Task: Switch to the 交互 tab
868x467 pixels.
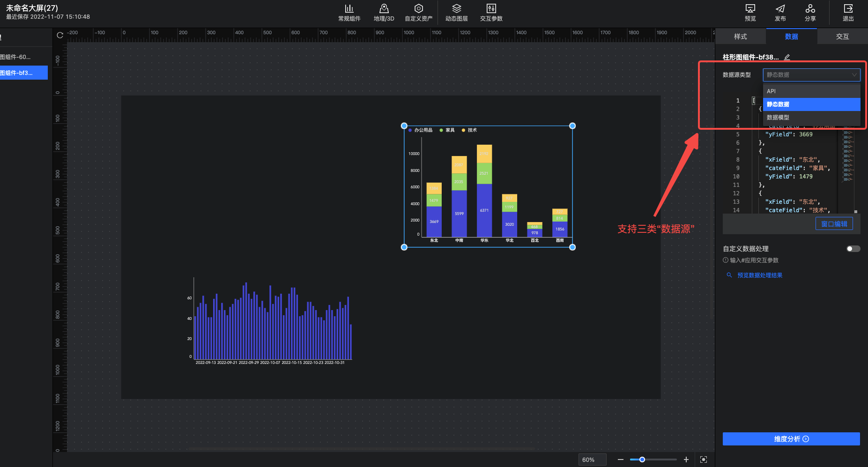Action: click(x=842, y=37)
